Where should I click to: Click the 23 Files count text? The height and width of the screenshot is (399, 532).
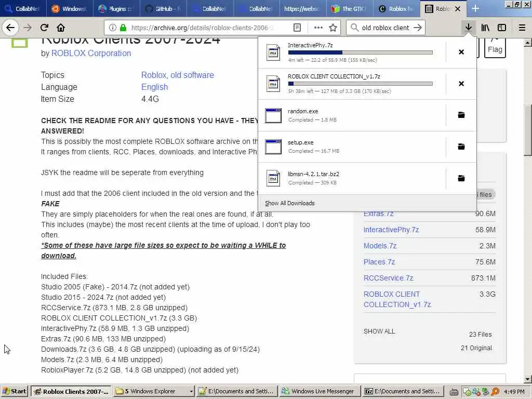pyautogui.click(x=480, y=335)
